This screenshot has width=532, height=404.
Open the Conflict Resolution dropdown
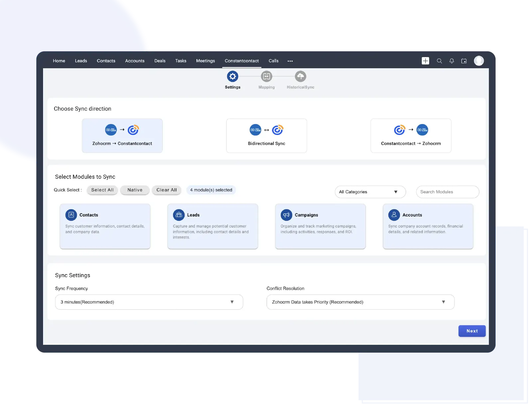click(360, 302)
